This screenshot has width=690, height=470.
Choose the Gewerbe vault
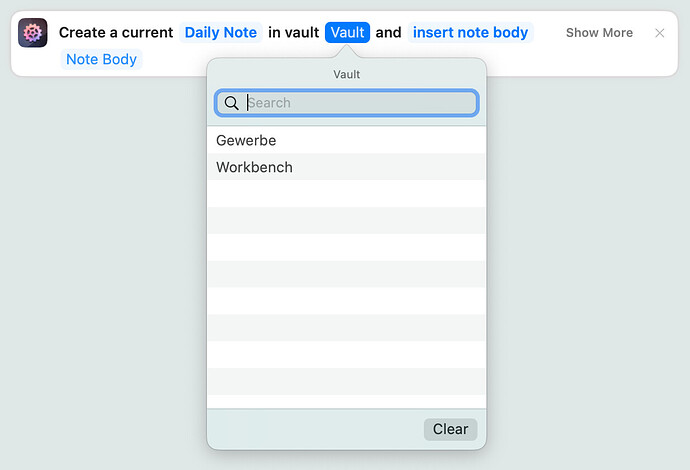pyautogui.click(x=246, y=141)
